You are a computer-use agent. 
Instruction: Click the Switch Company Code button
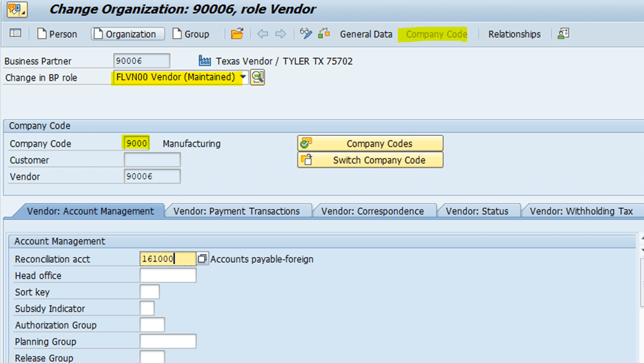(370, 160)
